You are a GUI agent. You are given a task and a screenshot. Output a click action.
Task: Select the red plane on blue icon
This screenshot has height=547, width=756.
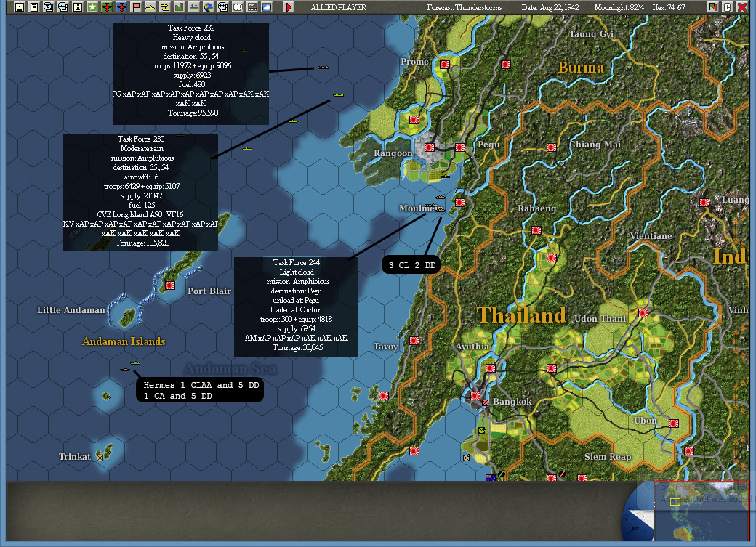(121, 7)
